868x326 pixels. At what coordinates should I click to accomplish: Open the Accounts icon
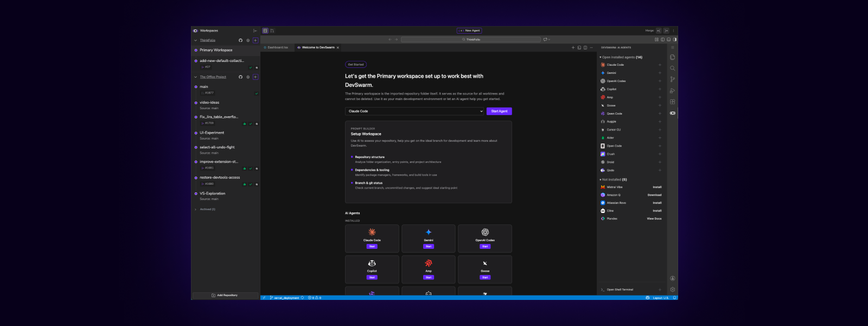pyautogui.click(x=672, y=278)
